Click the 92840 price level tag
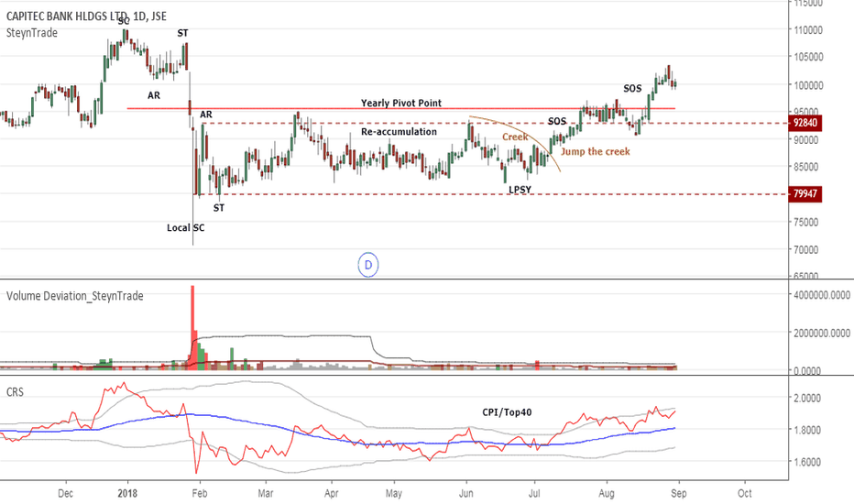 point(805,123)
